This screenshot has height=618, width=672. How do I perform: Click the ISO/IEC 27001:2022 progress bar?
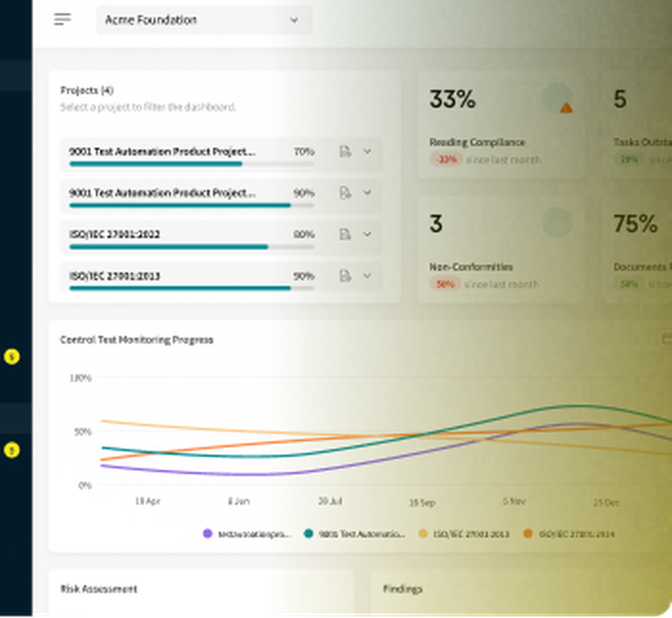(192, 248)
